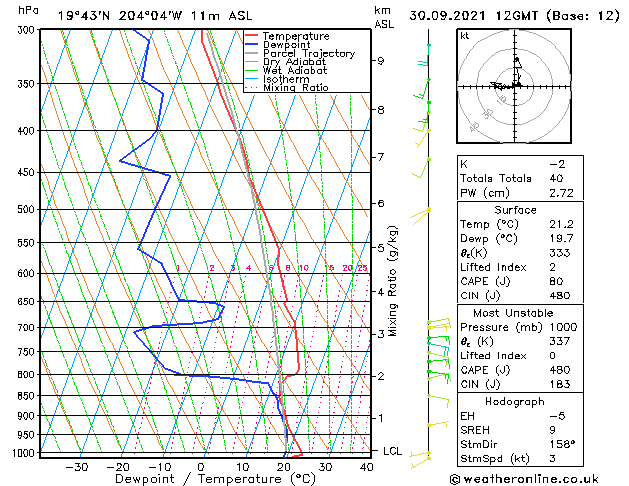This screenshot has width=629, height=486.
Task: Click the surface Dewp value 19.7
Action: (x=561, y=239)
